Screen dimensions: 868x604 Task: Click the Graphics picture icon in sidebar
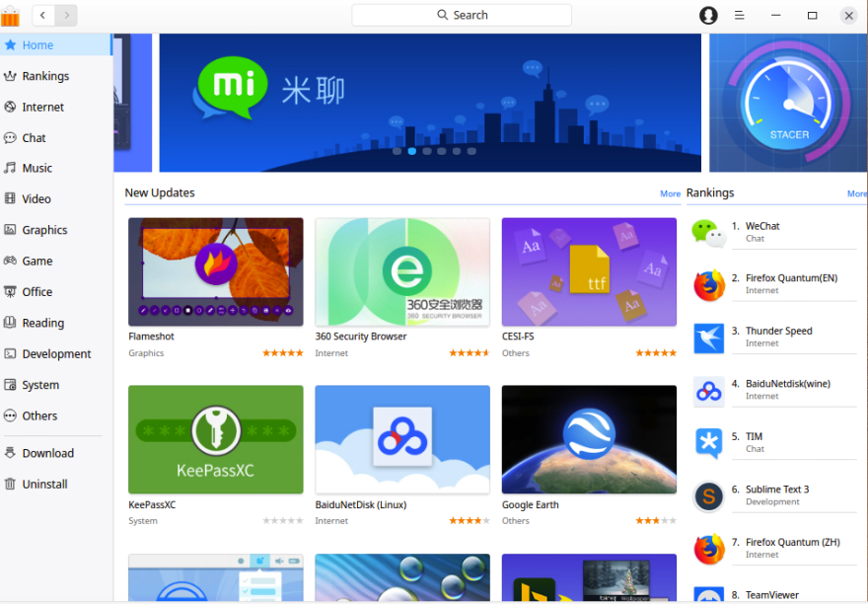[10, 229]
